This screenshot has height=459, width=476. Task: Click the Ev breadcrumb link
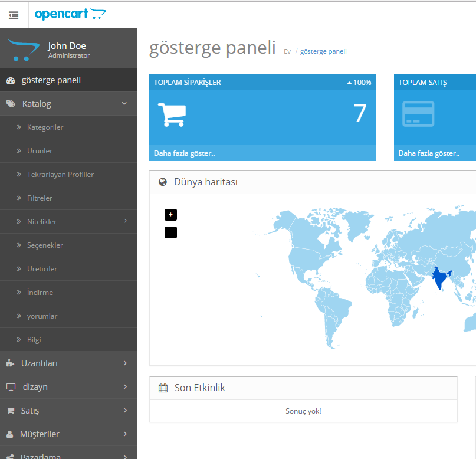pos(287,51)
